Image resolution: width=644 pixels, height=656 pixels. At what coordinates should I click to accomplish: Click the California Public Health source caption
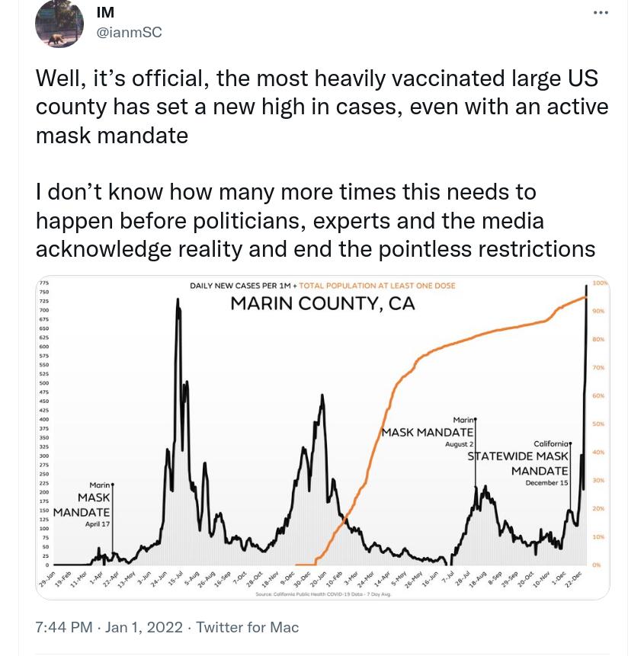323,594
